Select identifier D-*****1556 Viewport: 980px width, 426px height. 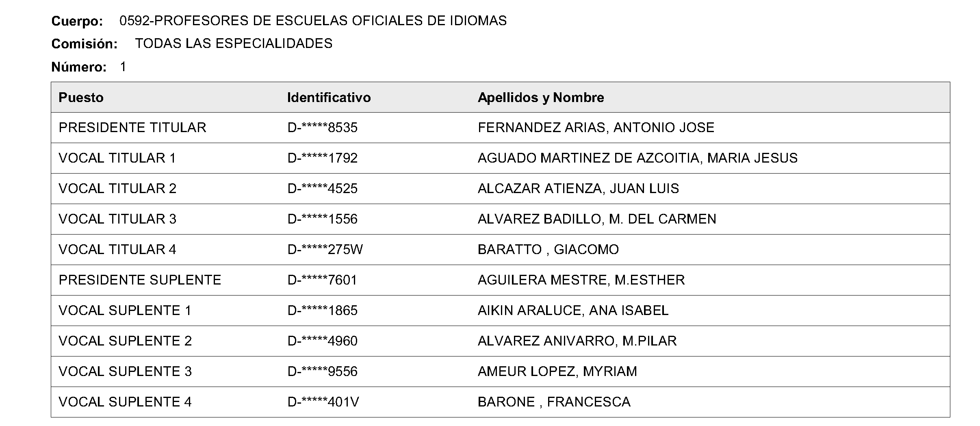coord(323,219)
